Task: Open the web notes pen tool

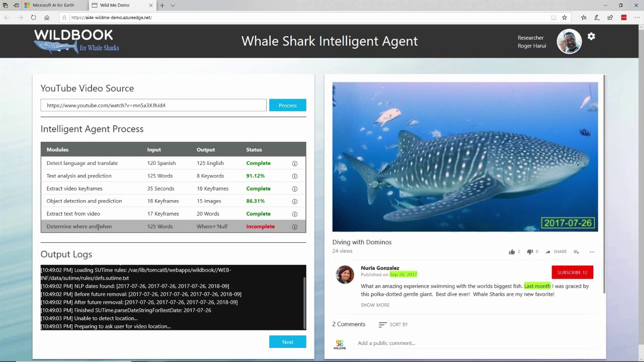Action: click(x=597, y=18)
